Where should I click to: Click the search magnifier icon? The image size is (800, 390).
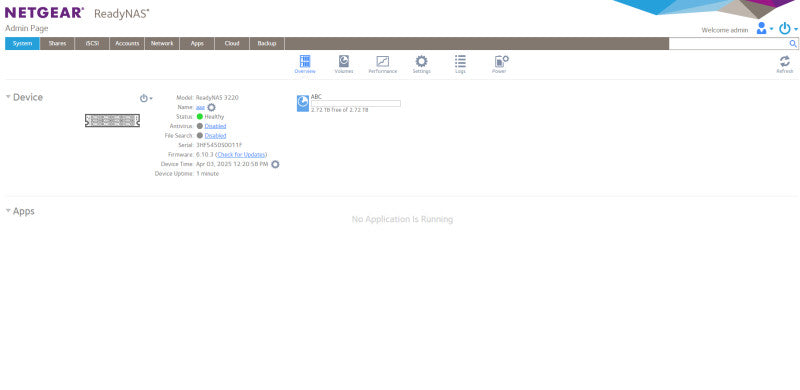coord(793,44)
